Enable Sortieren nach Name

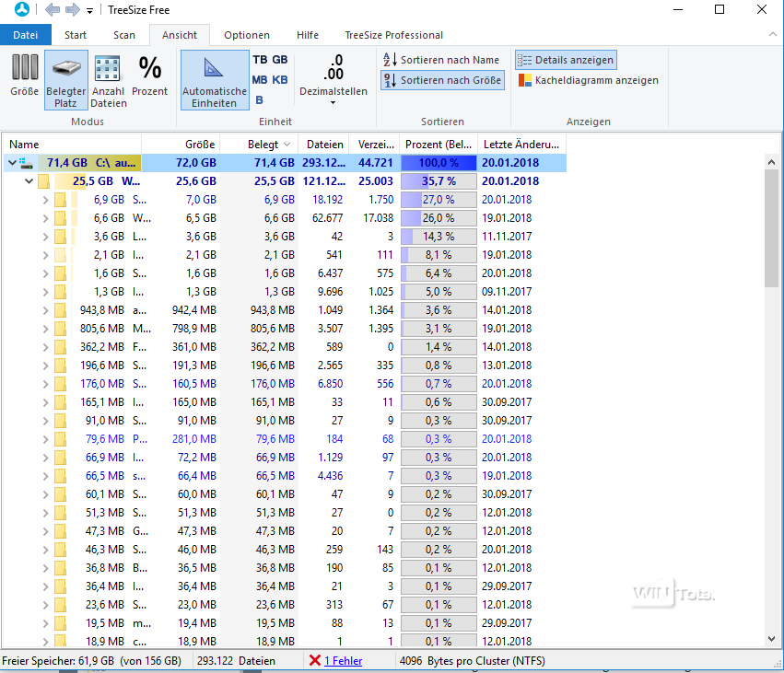tap(441, 60)
